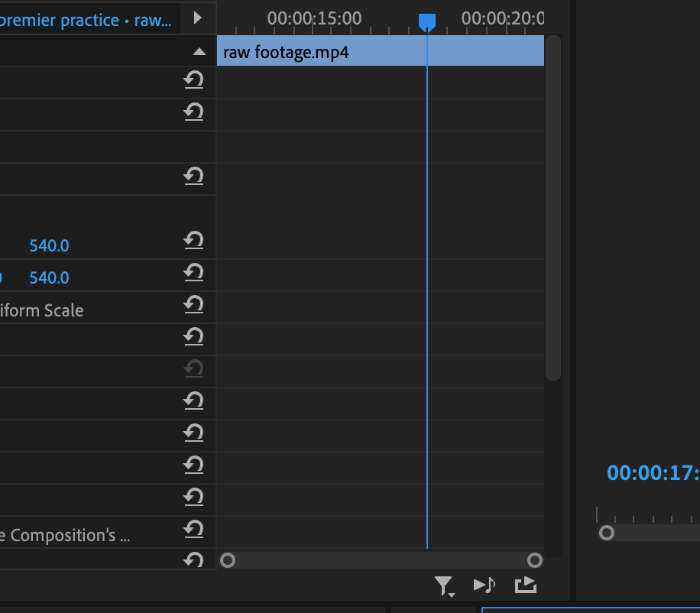This screenshot has height=613, width=700.
Task: Select the premier practice raw panel tab
Action: [x=84, y=18]
